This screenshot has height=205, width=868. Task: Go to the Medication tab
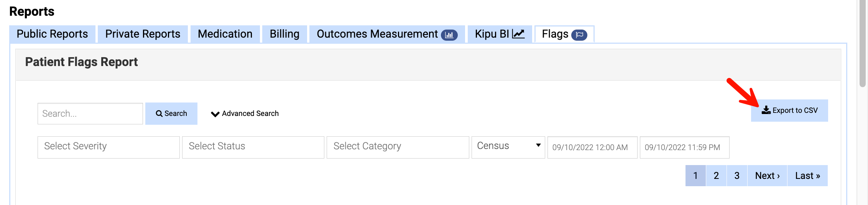pyautogui.click(x=225, y=34)
